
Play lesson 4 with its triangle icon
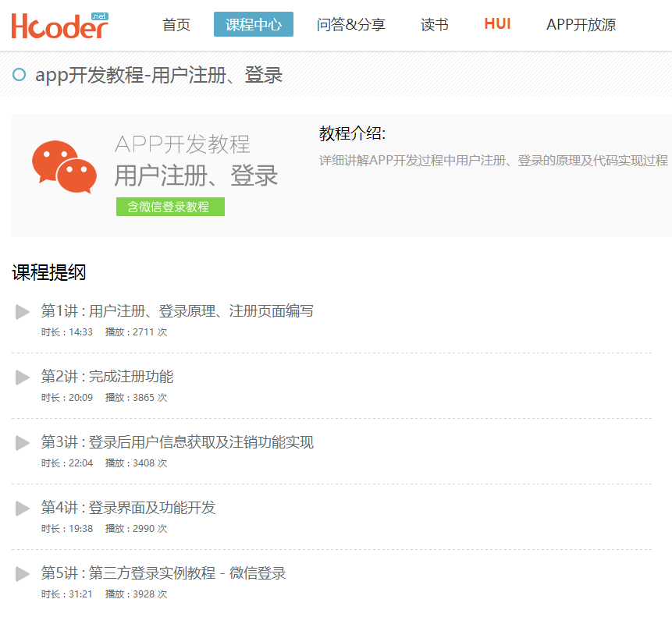click(23, 509)
